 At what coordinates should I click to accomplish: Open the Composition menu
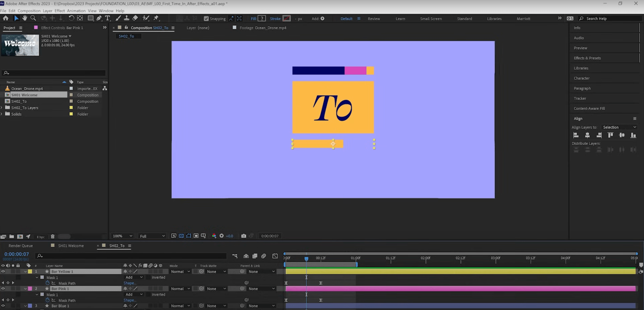pos(29,11)
